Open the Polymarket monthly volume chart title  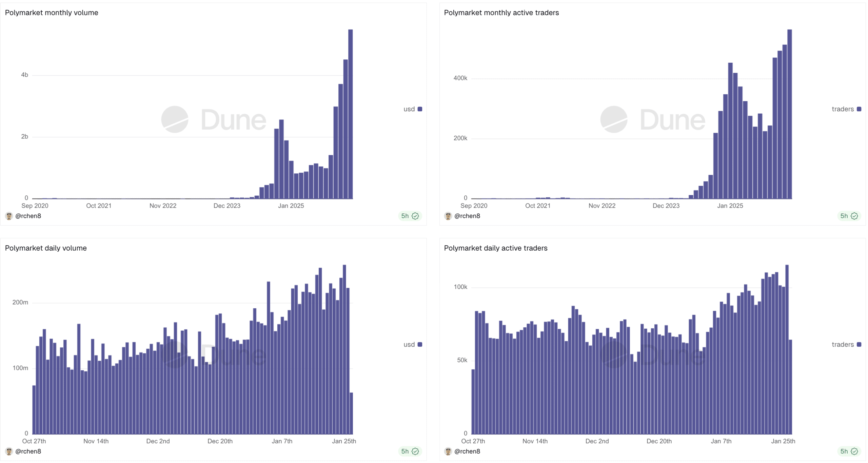[x=52, y=13]
